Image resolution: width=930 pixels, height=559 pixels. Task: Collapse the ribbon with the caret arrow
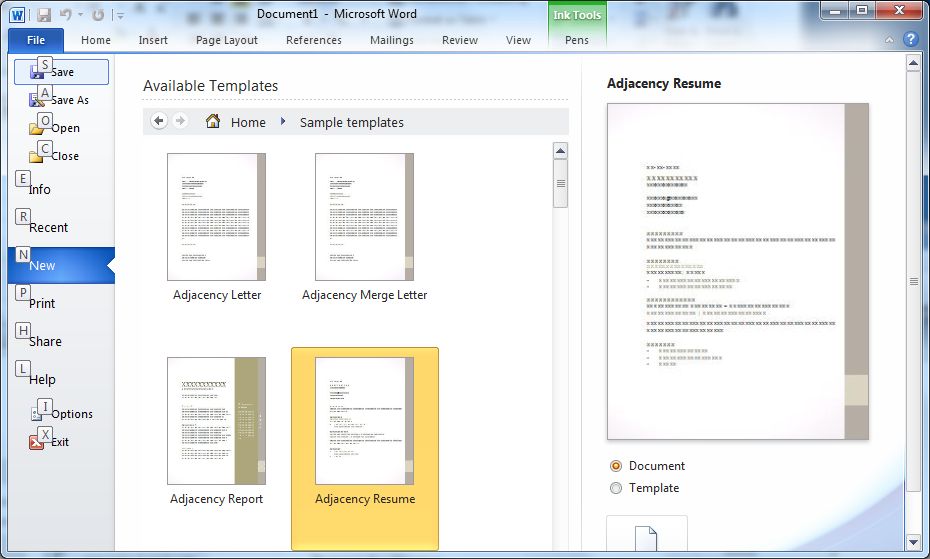pyautogui.click(x=890, y=40)
